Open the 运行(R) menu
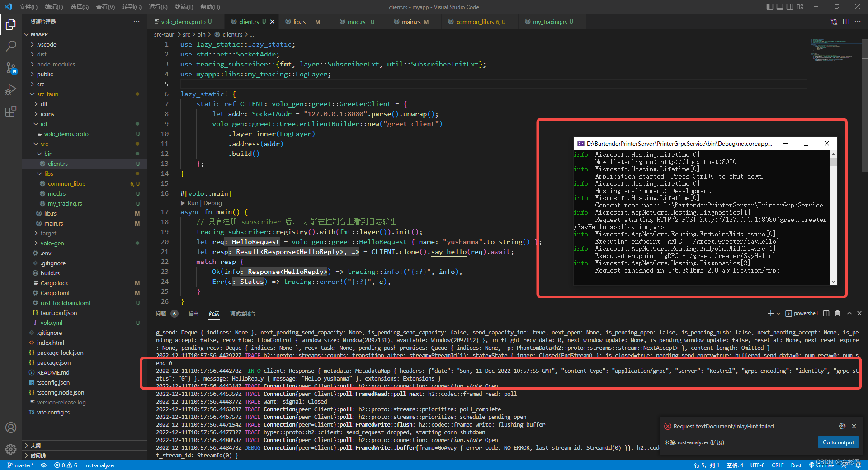 point(158,7)
